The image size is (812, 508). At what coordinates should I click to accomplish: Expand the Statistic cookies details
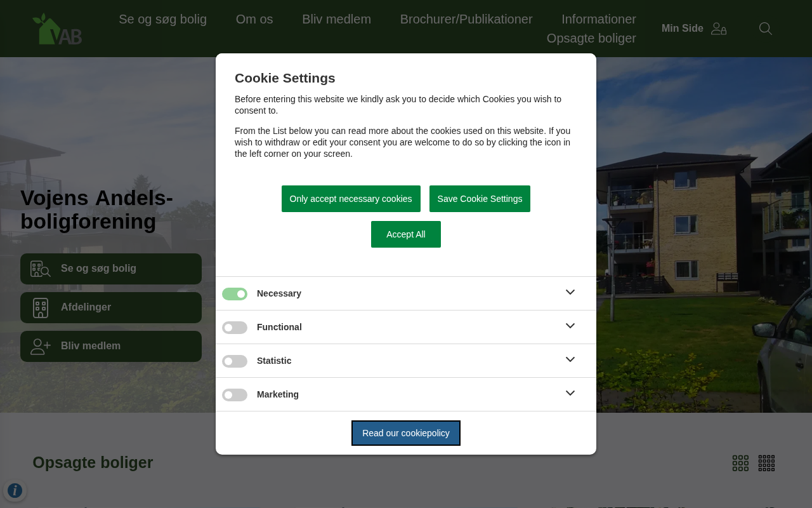tap(570, 359)
